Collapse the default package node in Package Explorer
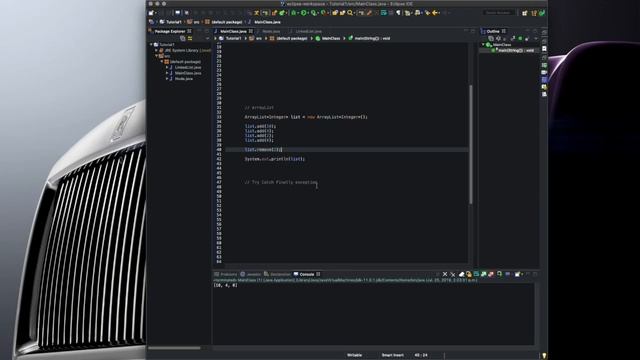The height and width of the screenshot is (360, 640). [162, 62]
